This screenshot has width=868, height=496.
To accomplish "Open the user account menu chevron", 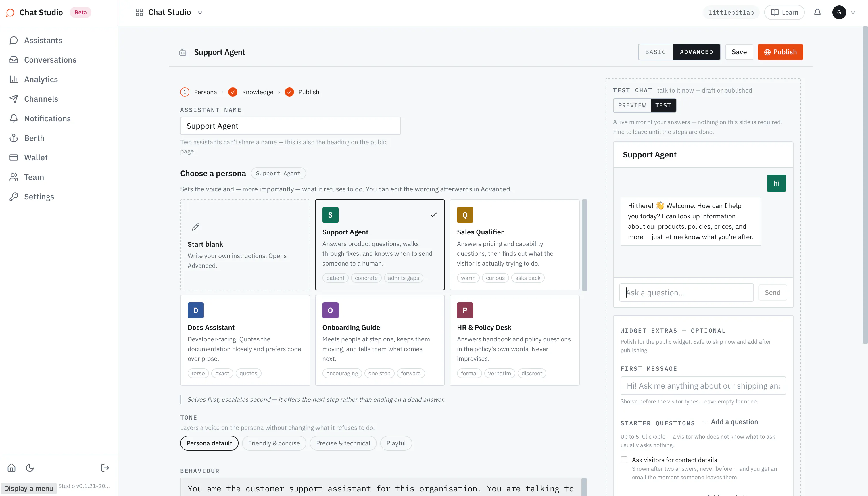I will coord(853,13).
